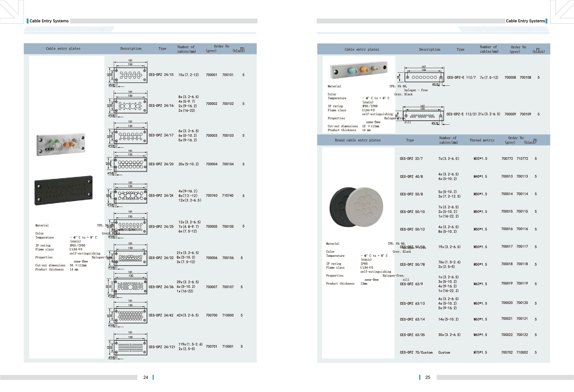Click the CES-DPZ 75/Custom type entry

coord(416,353)
